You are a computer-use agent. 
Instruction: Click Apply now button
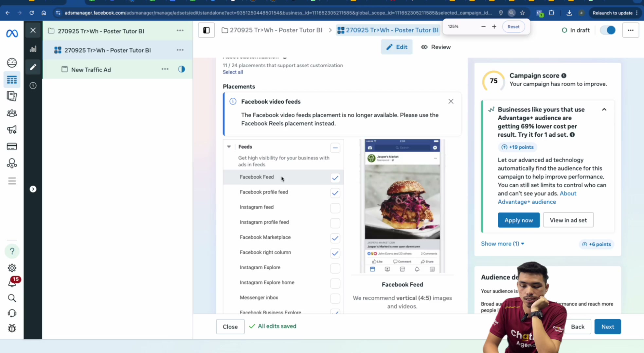pos(519,220)
